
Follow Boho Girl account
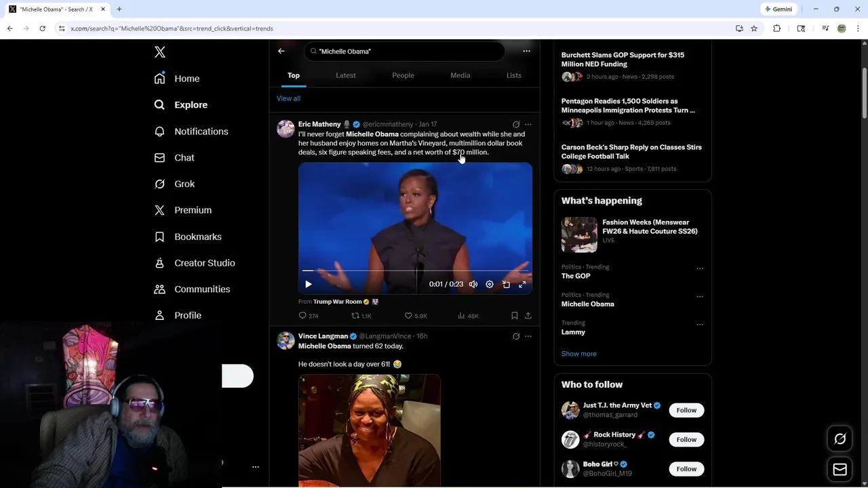tap(686, 469)
